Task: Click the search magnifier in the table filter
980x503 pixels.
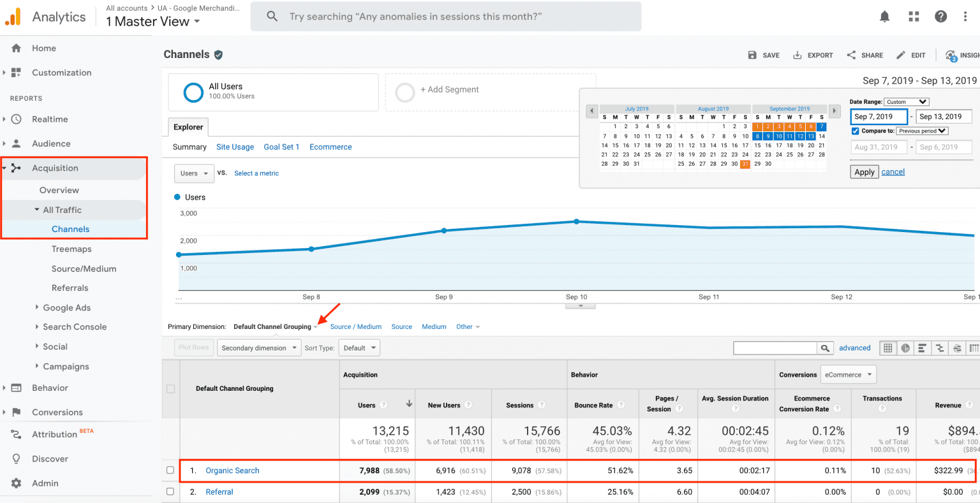Action: [x=825, y=348]
